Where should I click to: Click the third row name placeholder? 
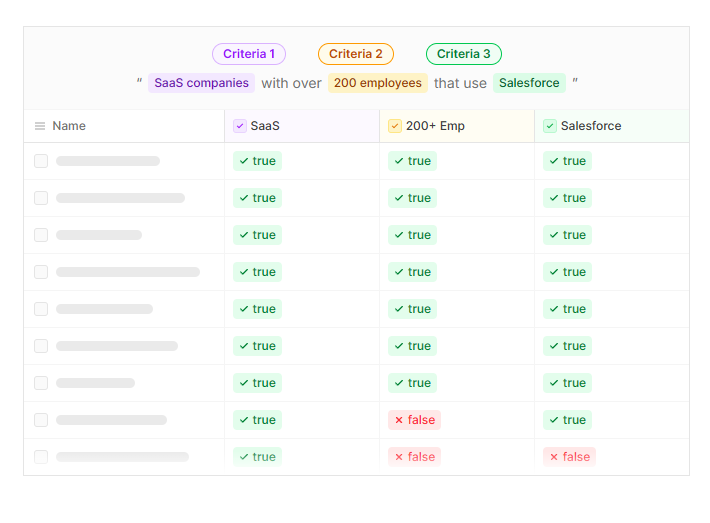99,235
